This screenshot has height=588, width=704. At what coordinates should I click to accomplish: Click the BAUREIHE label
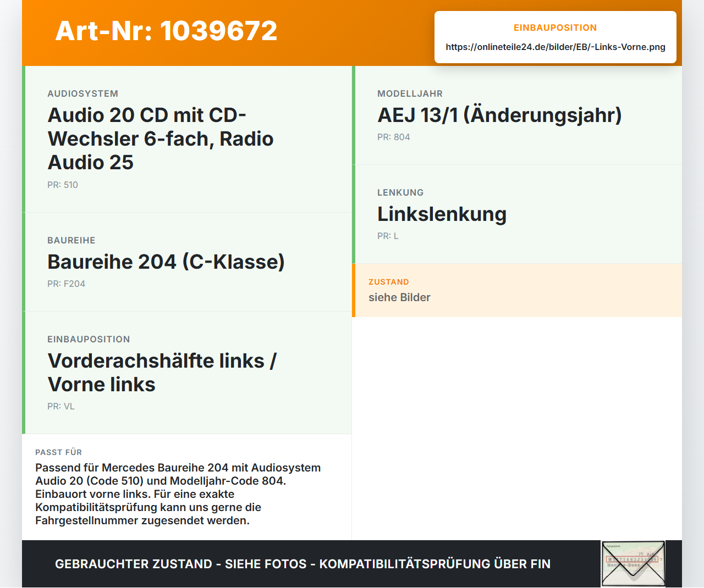(x=71, y=240)
